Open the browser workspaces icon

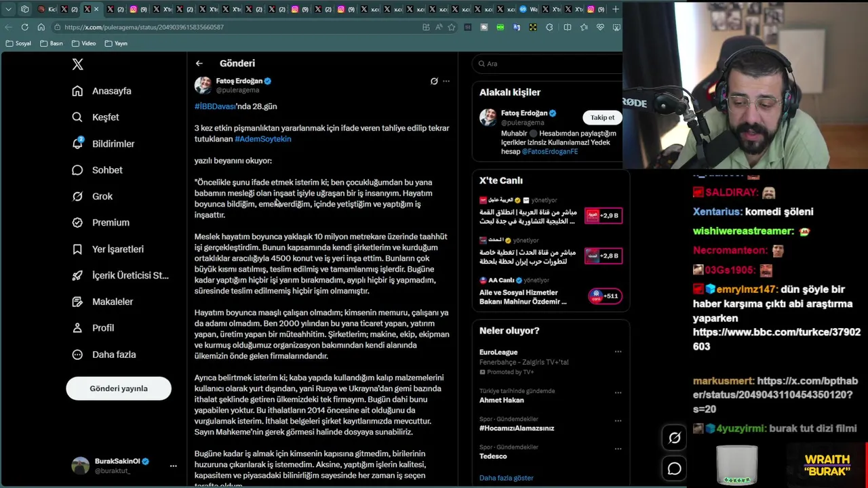click(24, 9)
